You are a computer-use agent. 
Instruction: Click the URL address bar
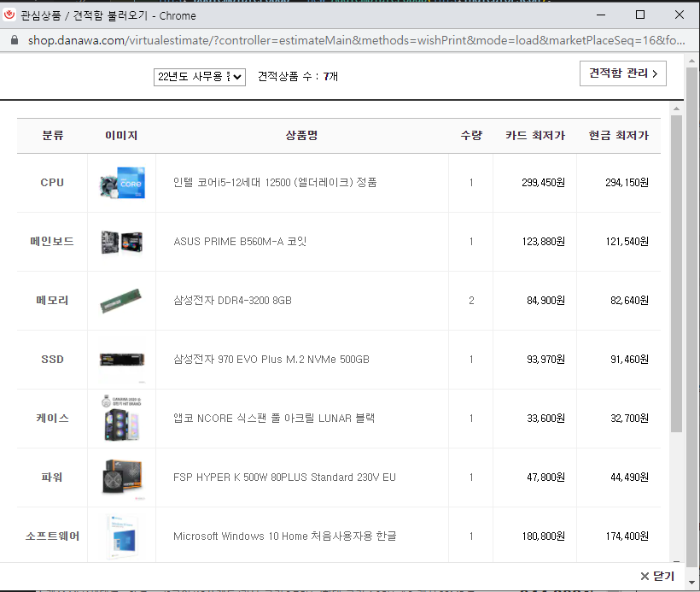click(356, 40)
